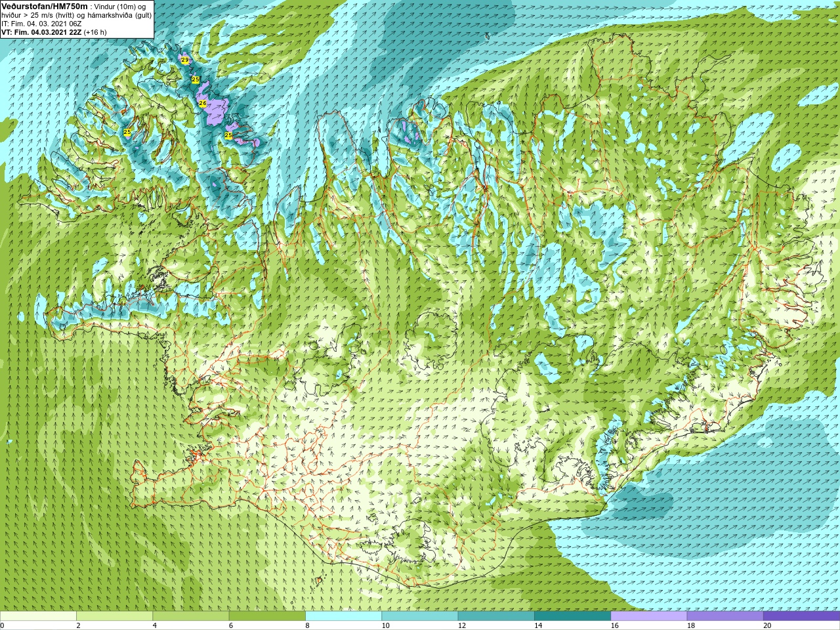
Task: Click the yellow gust label reading 26
Action: (x=202, y=104)
